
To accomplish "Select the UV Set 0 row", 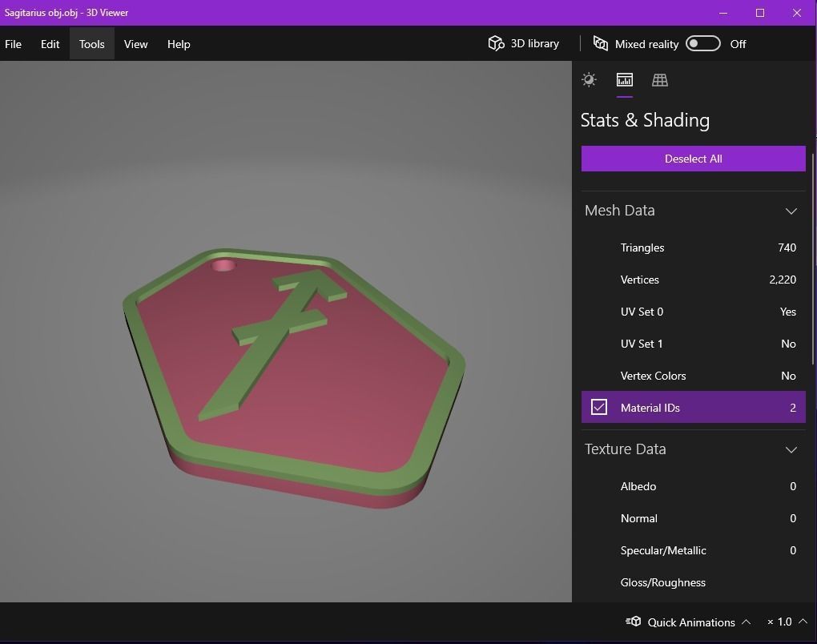I will click(693, 312).
